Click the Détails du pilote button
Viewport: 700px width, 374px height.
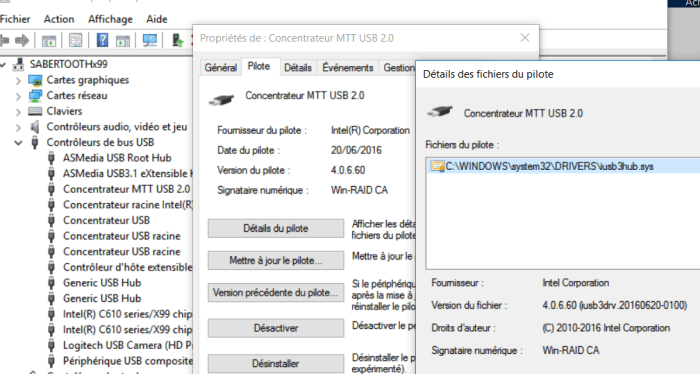pyautogui.click(x=276, y=229)
